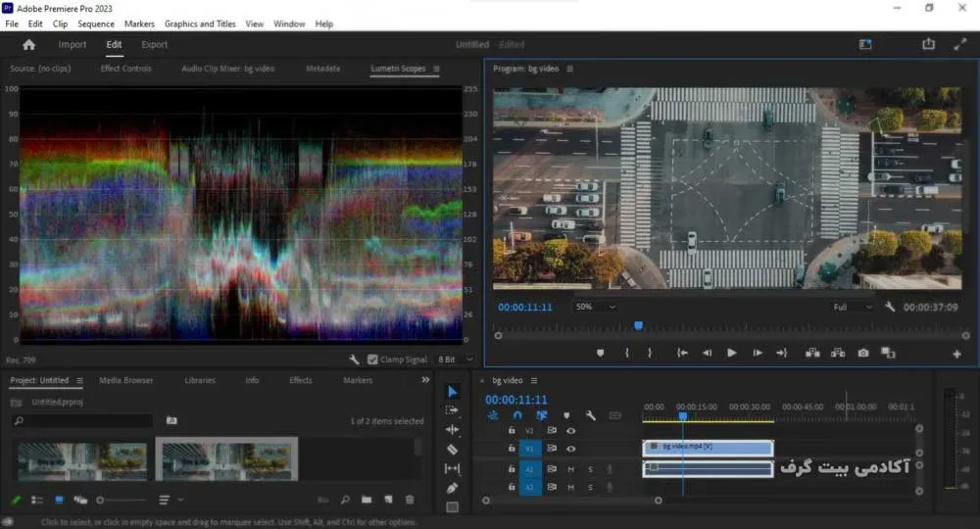Toggle full screen video output
Viewport: 980px width, 529px height.
point(959,45)
